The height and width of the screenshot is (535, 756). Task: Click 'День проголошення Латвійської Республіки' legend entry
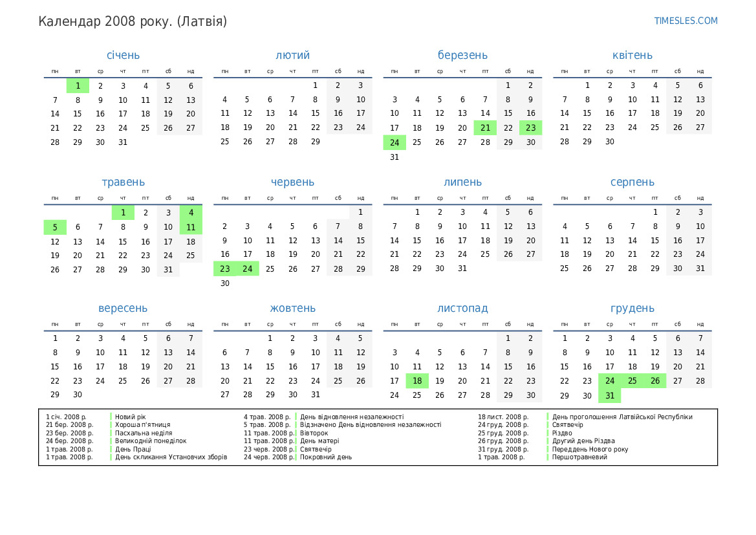pyautogui.click(x=622, y=417)
